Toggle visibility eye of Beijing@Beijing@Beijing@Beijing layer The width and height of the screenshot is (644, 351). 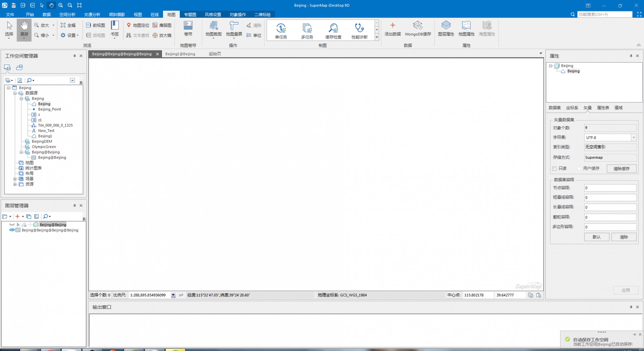(12, 230)
